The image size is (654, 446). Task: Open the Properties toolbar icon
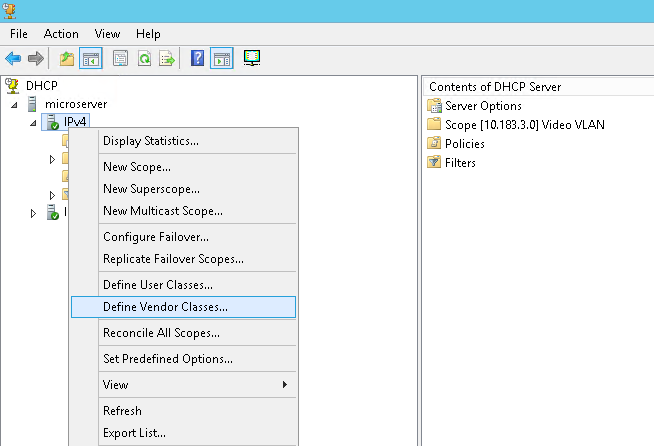click(x=121, y=58)
